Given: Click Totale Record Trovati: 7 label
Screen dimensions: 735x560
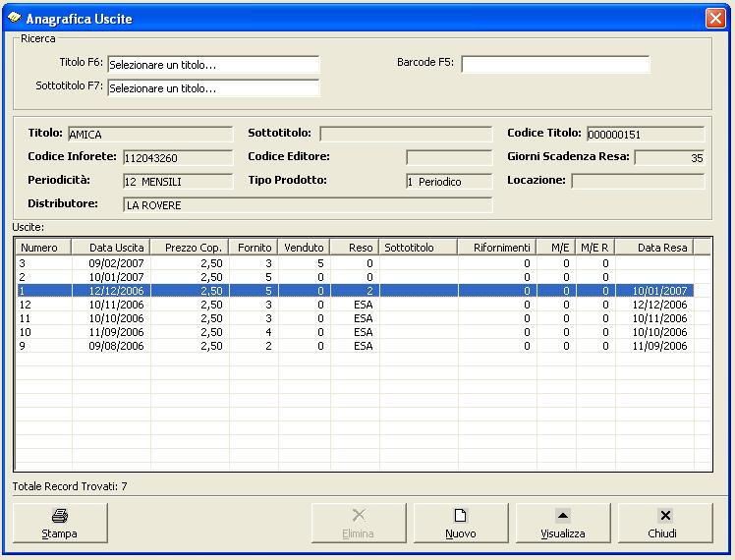Looking at the screenshot, I should pos(70,486).
